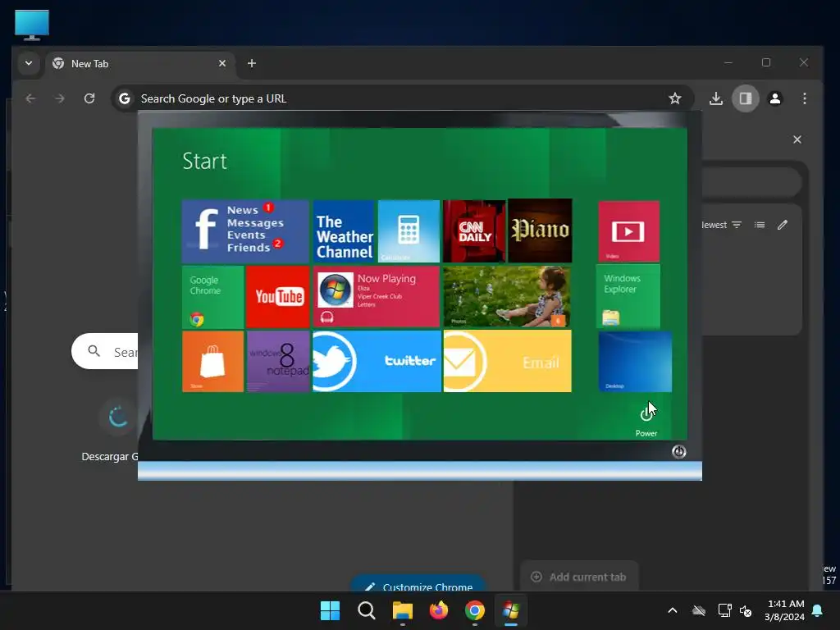Screen dimensions: 840x630
Task: Open the tab search dropdown
Action: 29,63
